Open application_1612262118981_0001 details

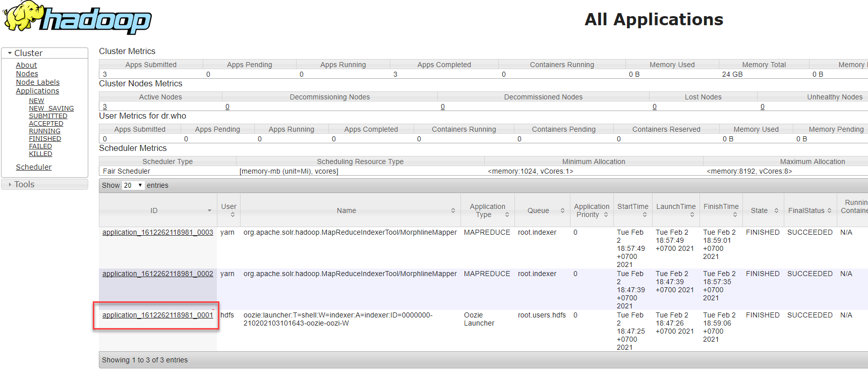click(157, 315)
